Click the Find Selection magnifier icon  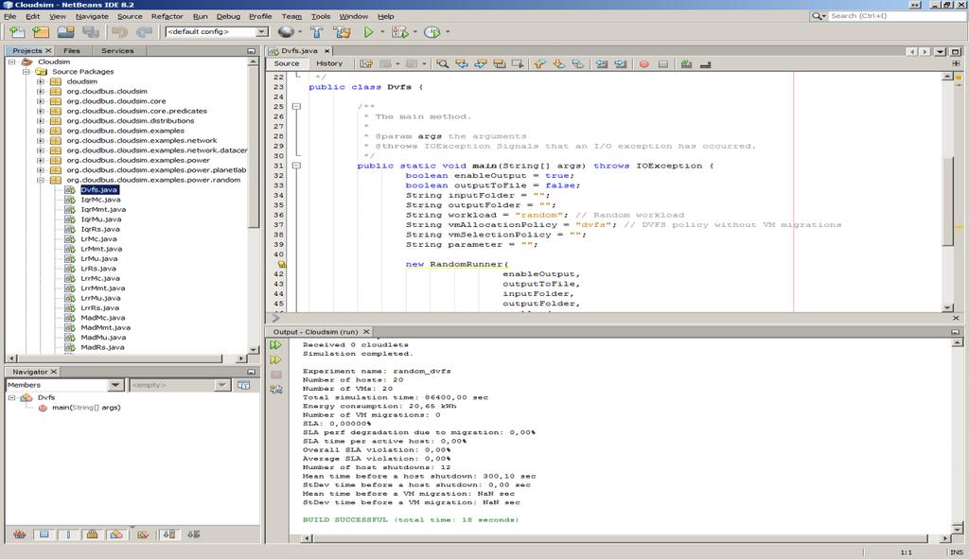coord(443,63)
